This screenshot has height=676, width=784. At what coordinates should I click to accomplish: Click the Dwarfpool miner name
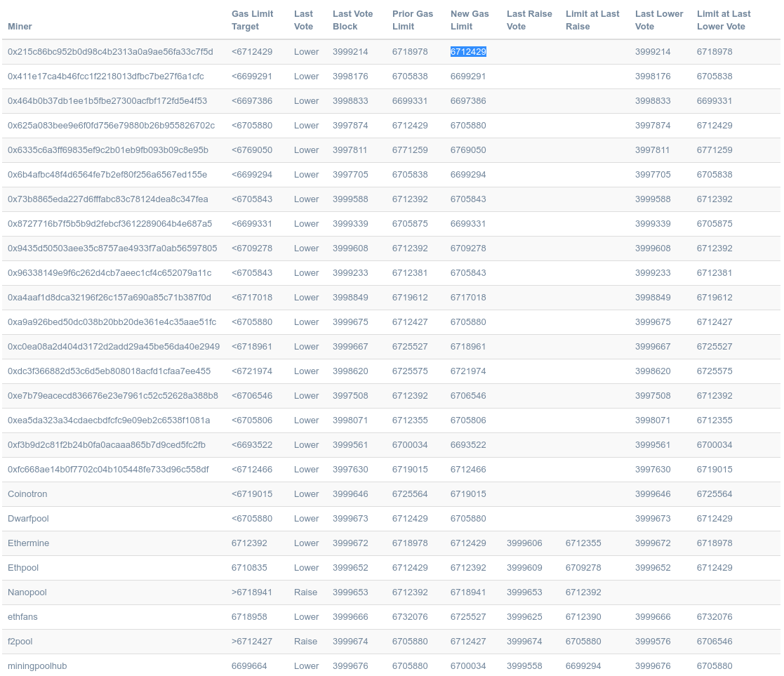point(28,518)
